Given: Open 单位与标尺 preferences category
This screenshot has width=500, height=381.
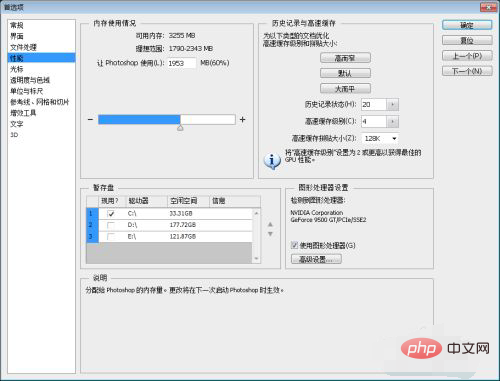Looking at the screenshot, I should [x=26, y=91].
